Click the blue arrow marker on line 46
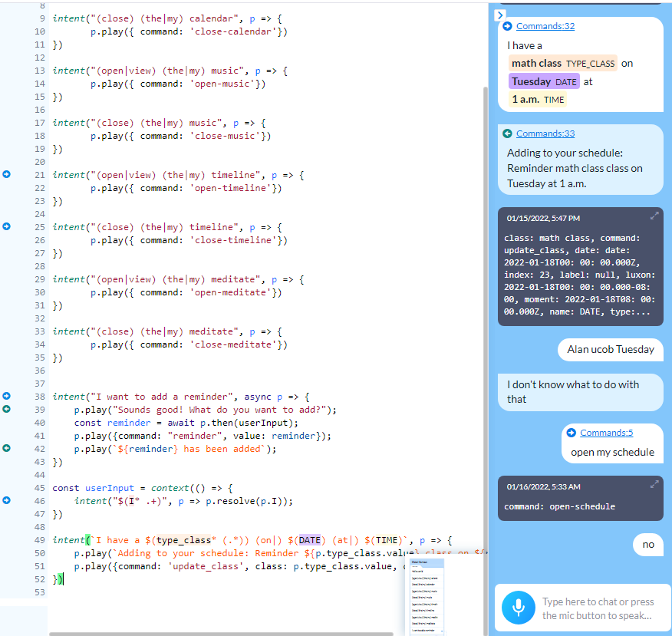 6,500
